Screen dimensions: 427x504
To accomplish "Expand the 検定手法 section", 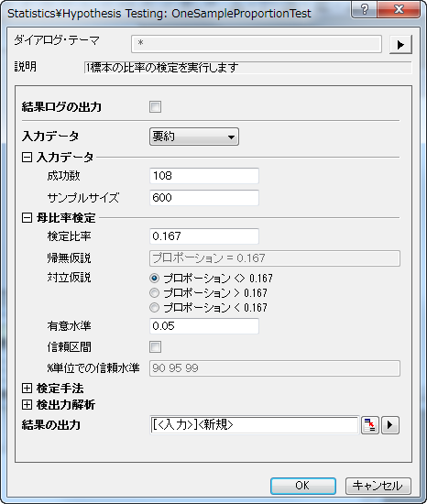I will [27, 389].
